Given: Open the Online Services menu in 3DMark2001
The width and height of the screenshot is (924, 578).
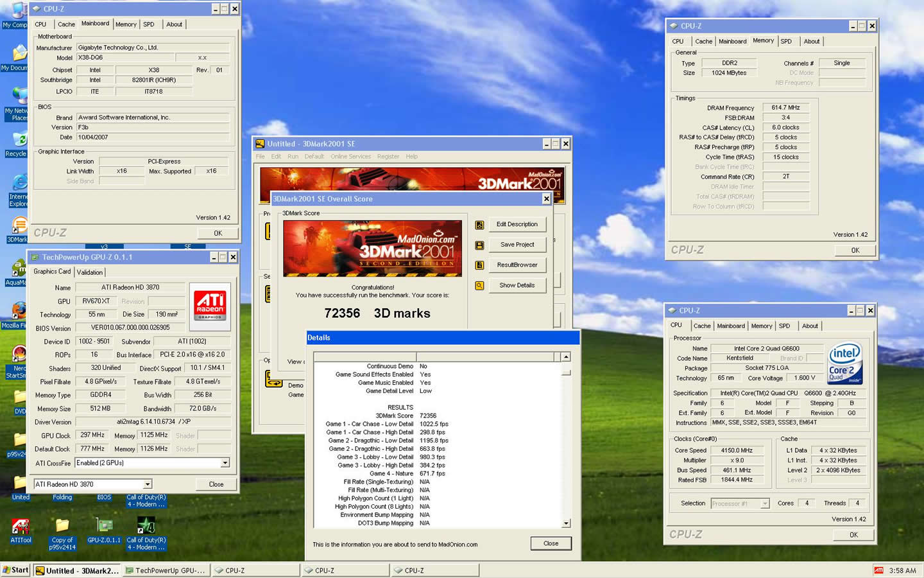Looking at the screenshot, I should point(350,157).
